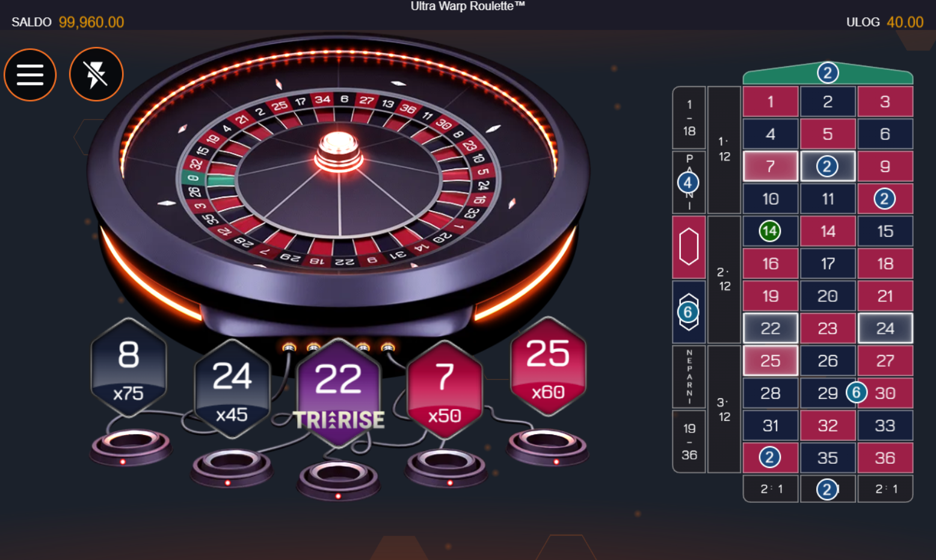Bet on the first column 2:1
936x560 pixels.
771,488
